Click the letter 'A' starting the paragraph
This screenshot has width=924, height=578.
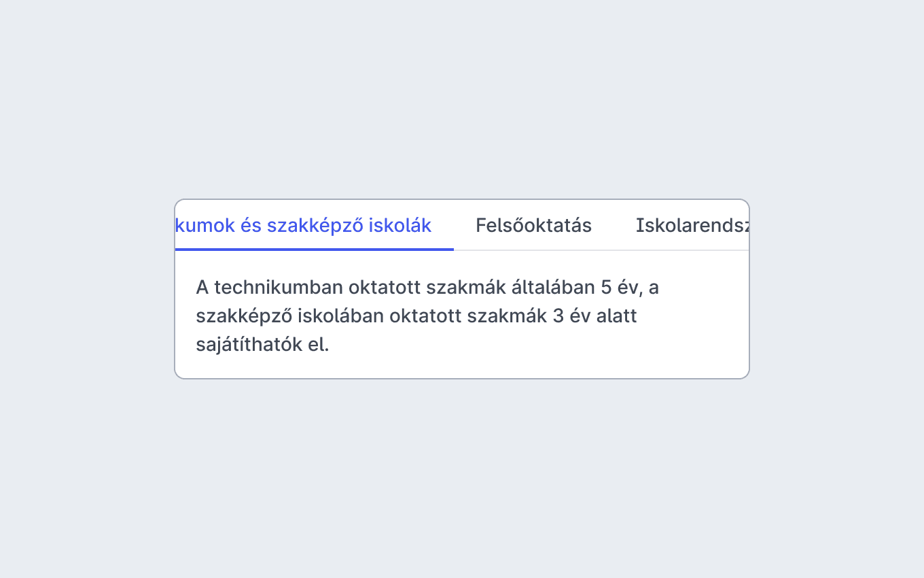[x=202, y=288]
